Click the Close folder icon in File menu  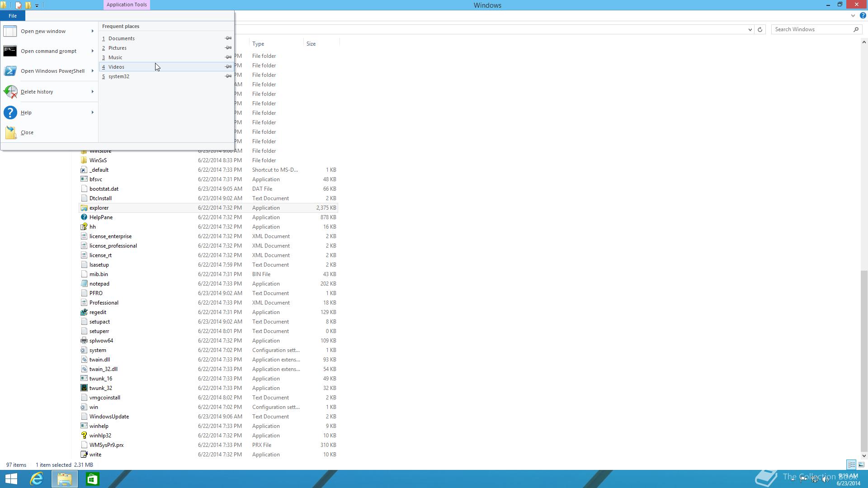pyautogui.click(x=10, y=132)
